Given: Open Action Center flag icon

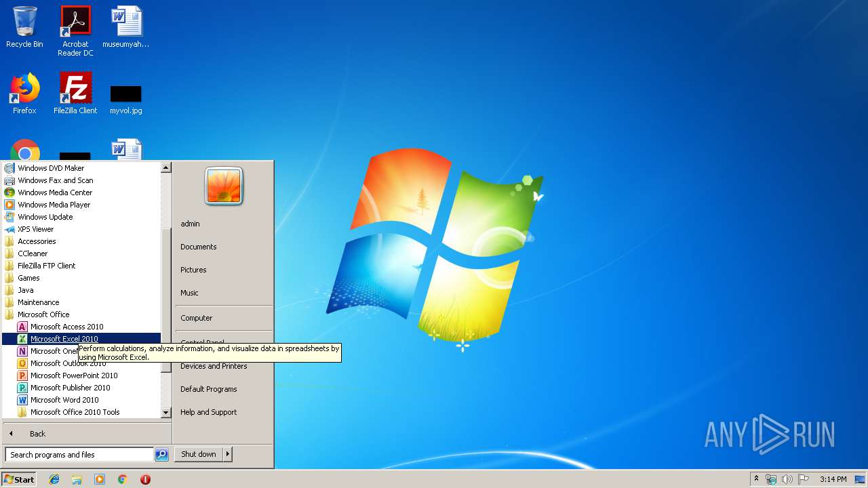Looking at the screenshot, I should (x=804, y=479).
